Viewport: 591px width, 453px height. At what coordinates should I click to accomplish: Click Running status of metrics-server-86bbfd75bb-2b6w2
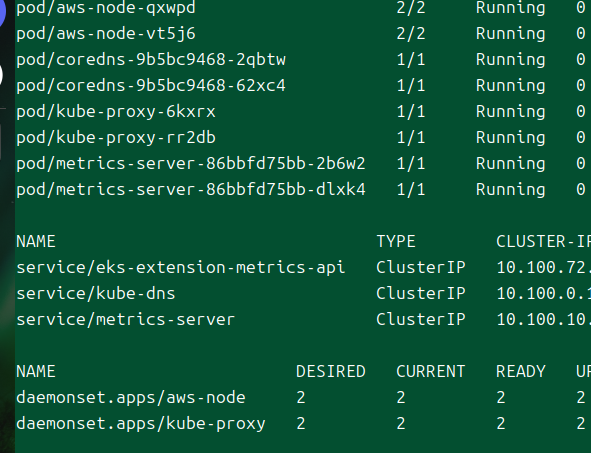coord(511,164)
